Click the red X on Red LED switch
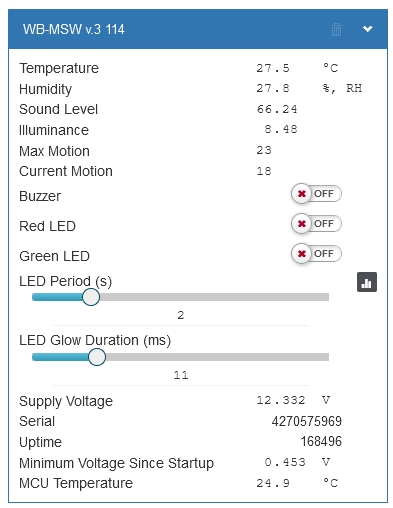Screen dimensions: 393x508 click(x=302, y=224)
